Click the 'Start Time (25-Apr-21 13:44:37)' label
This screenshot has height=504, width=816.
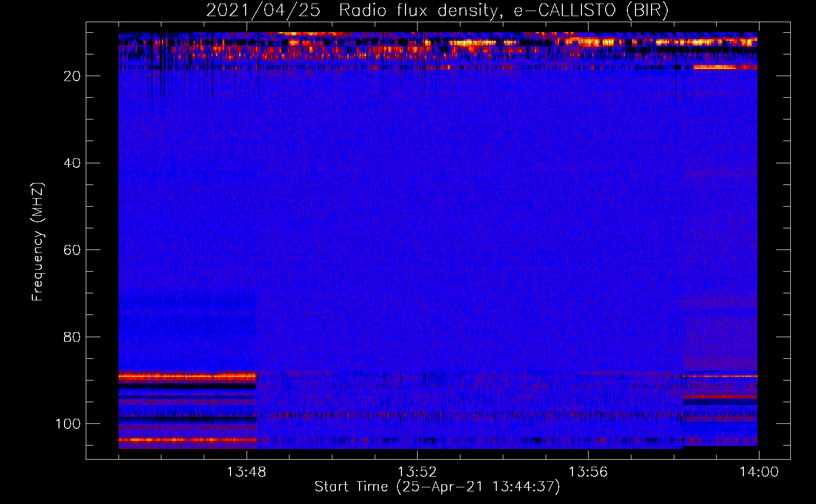[437, 487]
